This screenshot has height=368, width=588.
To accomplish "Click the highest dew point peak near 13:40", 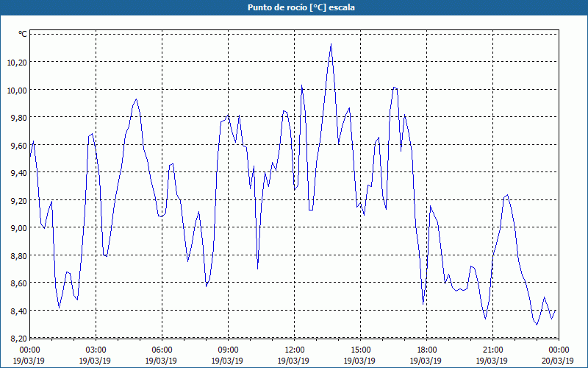I will coord(331,44).
